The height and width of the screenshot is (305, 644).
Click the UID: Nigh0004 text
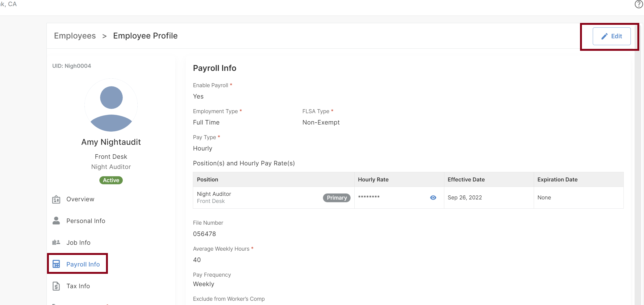coord(72,66)
